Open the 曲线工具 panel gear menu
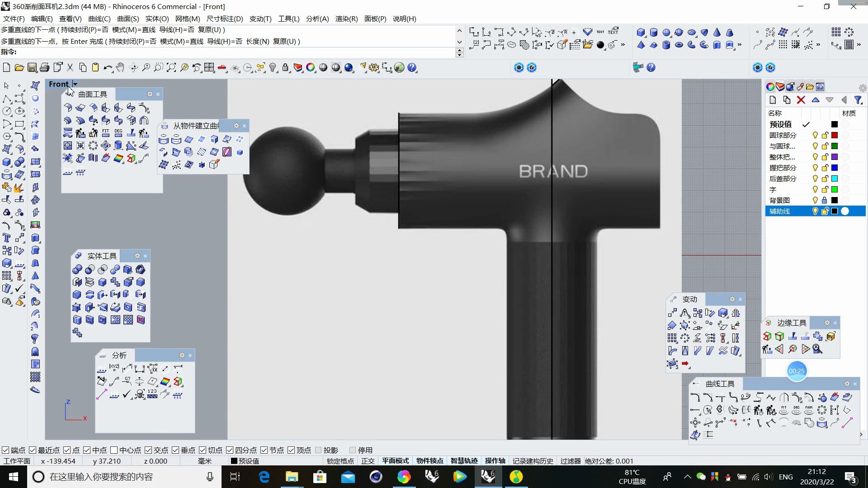The width and height of the screenshot is (868, 488). 847,384
